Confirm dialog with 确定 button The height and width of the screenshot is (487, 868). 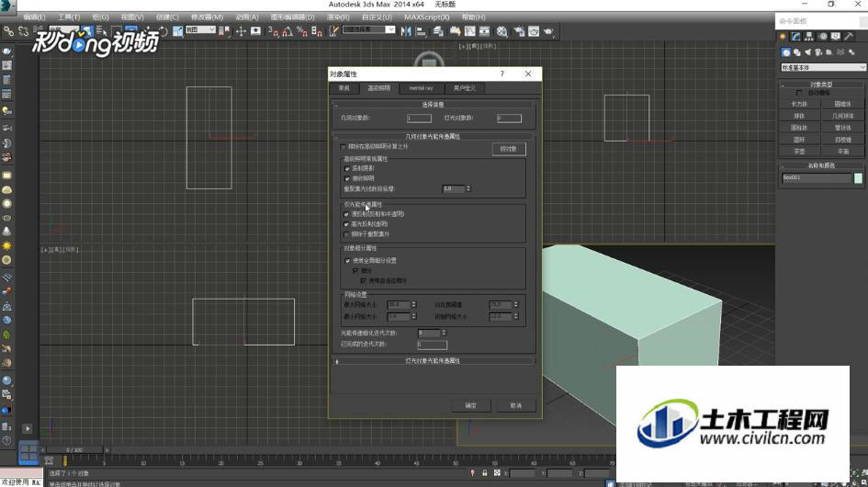(470, 405)
